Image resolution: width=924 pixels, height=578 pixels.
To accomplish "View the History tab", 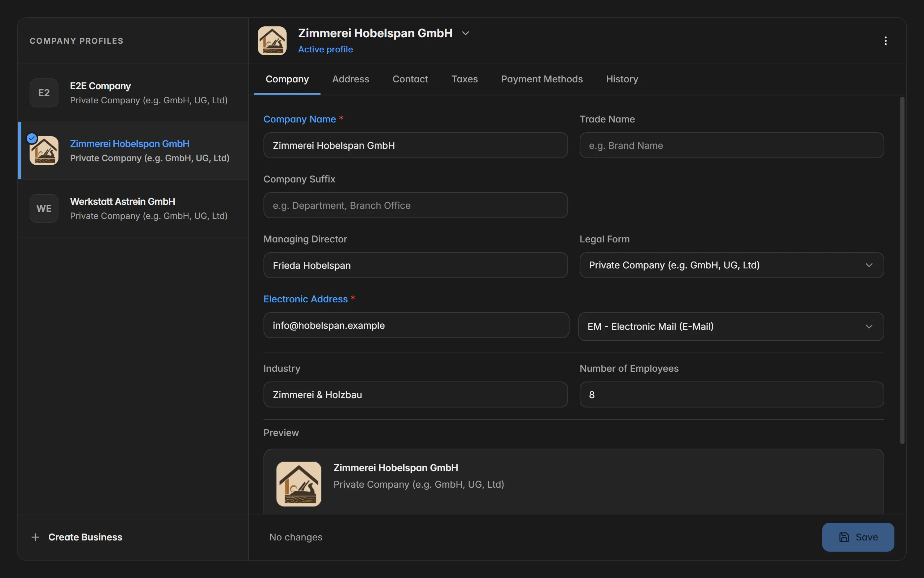I will click(x=622, y=79).
